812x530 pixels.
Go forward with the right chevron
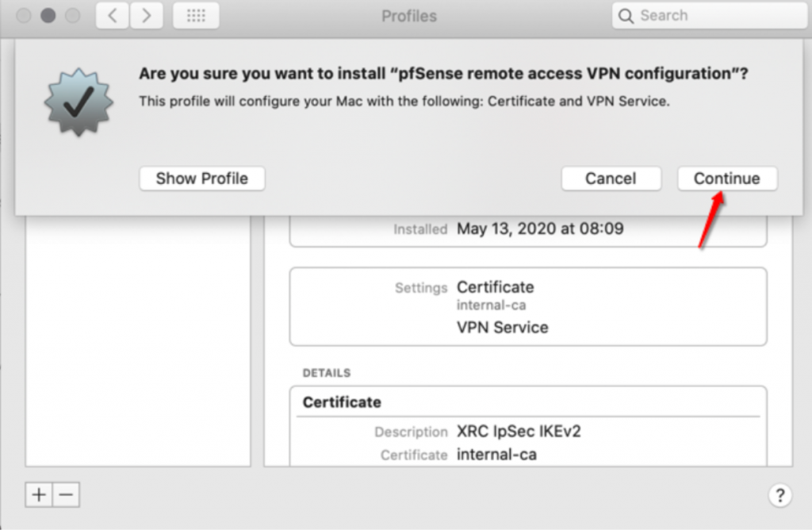[147, 16]
